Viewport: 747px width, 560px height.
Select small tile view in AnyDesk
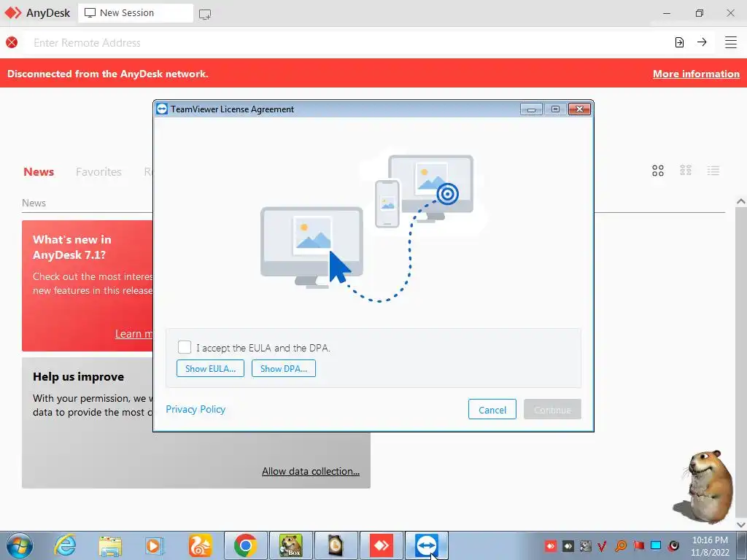click(x=686, y=171)
